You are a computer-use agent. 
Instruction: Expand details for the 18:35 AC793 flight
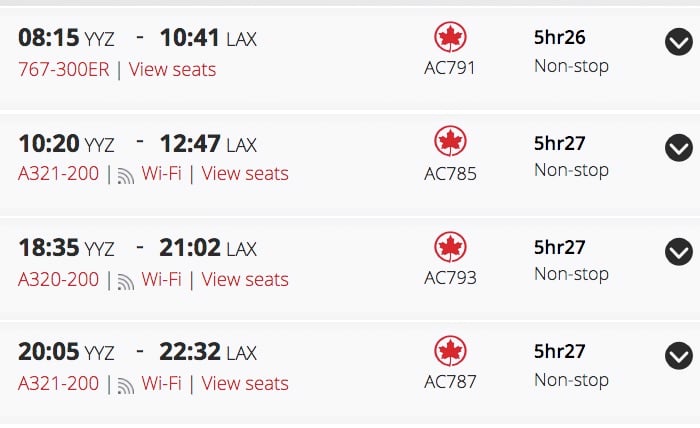[679, 252]
